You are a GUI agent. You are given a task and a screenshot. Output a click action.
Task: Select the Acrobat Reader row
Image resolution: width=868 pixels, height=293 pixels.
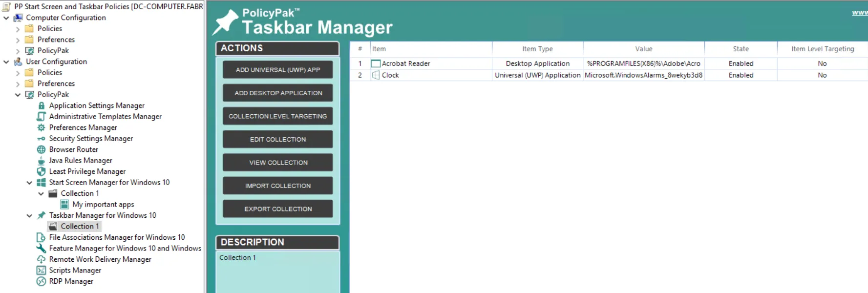click(609, 63)
